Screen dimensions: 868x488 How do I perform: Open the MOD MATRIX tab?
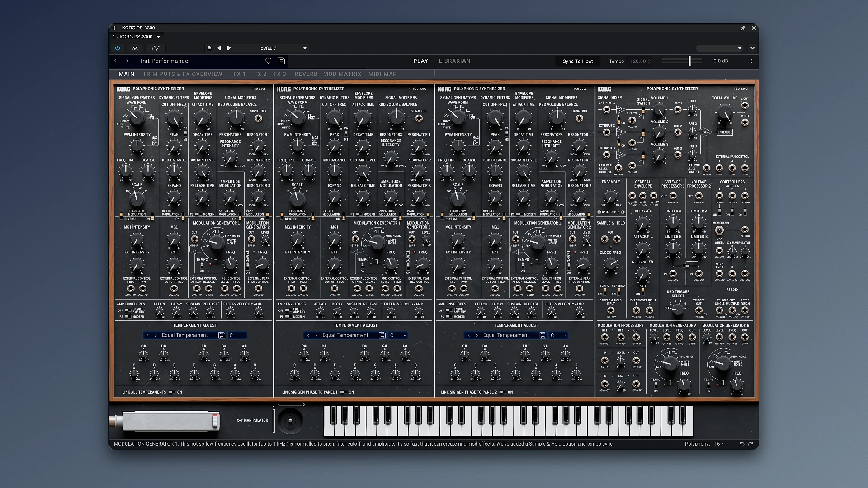(342, 74)
